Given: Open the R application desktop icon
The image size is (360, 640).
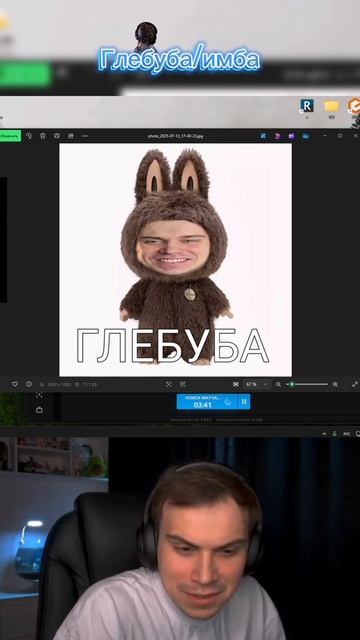Looking at the screenshot, I should (x=307, y=106).
